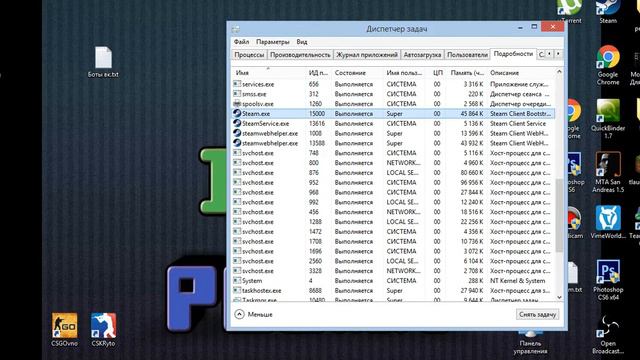Image resolution: width=640 pixels, height=360 pixels.
Task: Open the Боты вк.txt file
Action: coord(103,62)
